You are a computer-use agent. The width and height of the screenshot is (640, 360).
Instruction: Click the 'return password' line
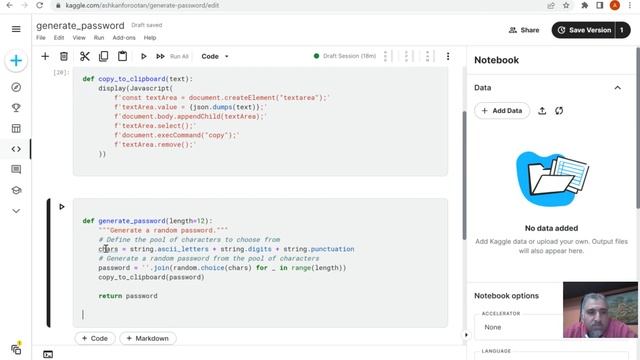click(128, 296)
